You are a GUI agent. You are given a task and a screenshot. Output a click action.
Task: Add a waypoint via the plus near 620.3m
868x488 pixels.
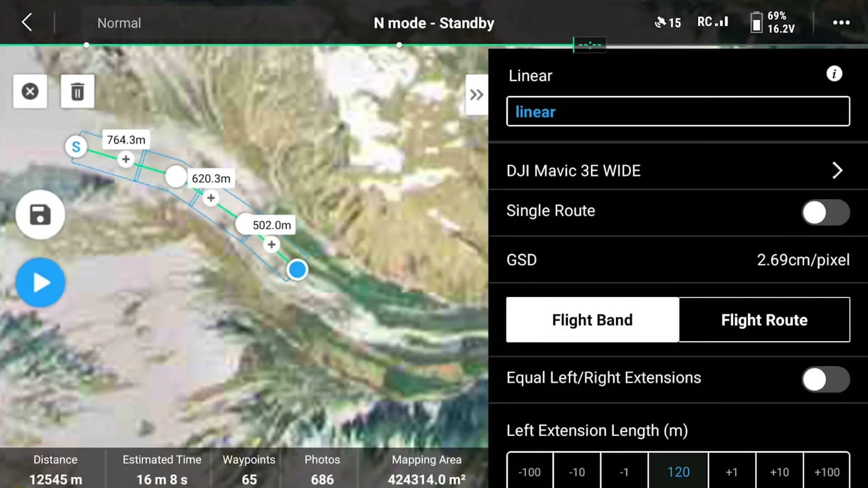coord(211,198)
